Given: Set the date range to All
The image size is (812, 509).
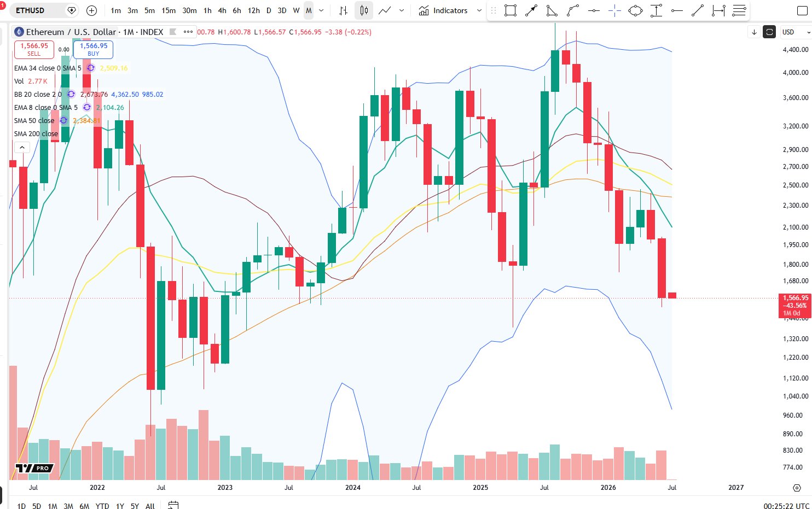Looking at the screenshot, I should point(150,506).
